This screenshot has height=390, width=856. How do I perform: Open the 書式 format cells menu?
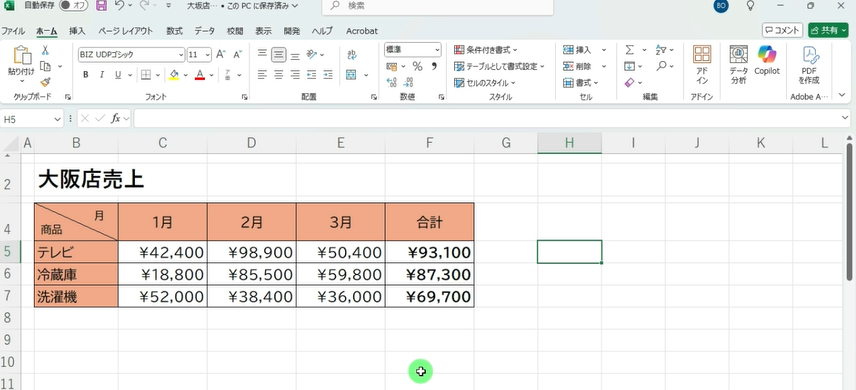581,83
